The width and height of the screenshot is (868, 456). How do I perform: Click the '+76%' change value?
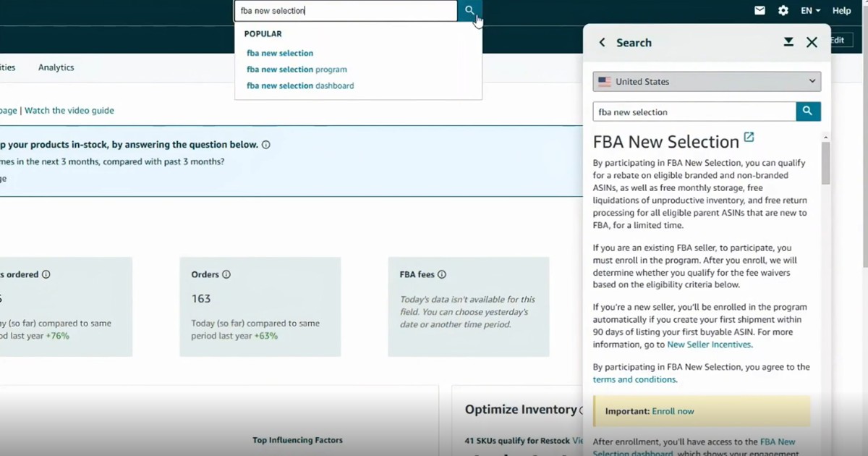click(x=57, y=336)
